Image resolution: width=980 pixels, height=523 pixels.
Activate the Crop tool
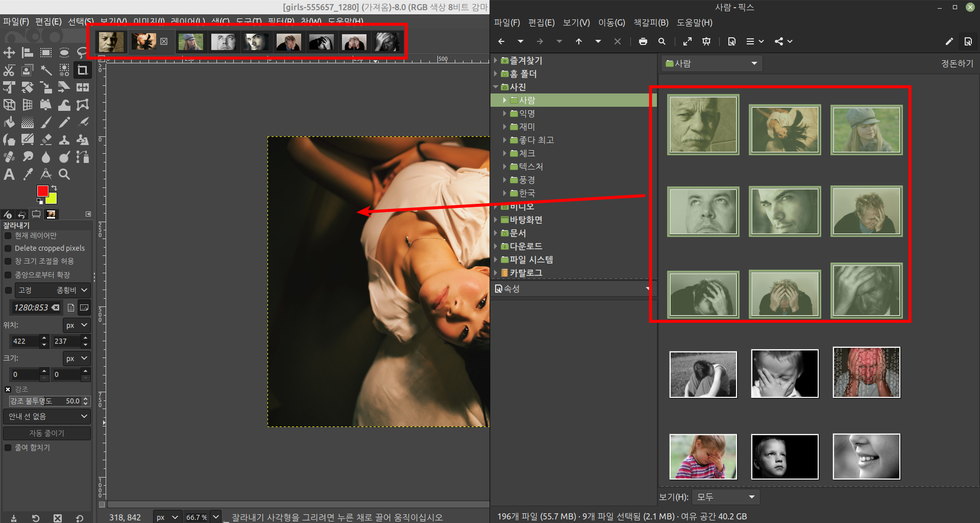(x=82, y=70)
